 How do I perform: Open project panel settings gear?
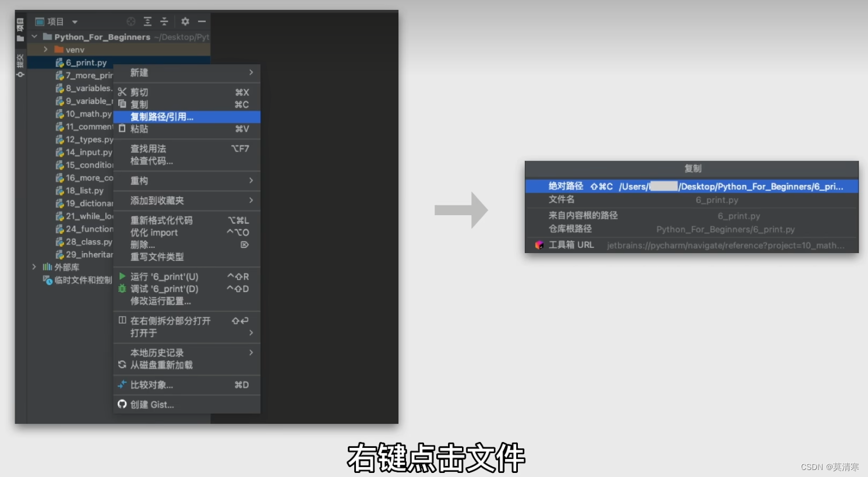tap(185, 22)
